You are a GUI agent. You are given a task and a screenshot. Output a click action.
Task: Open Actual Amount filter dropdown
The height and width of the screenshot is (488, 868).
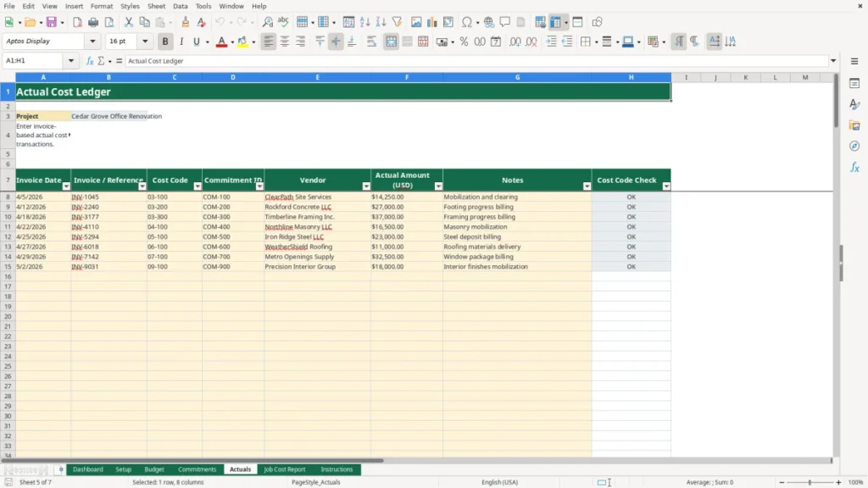438,186
